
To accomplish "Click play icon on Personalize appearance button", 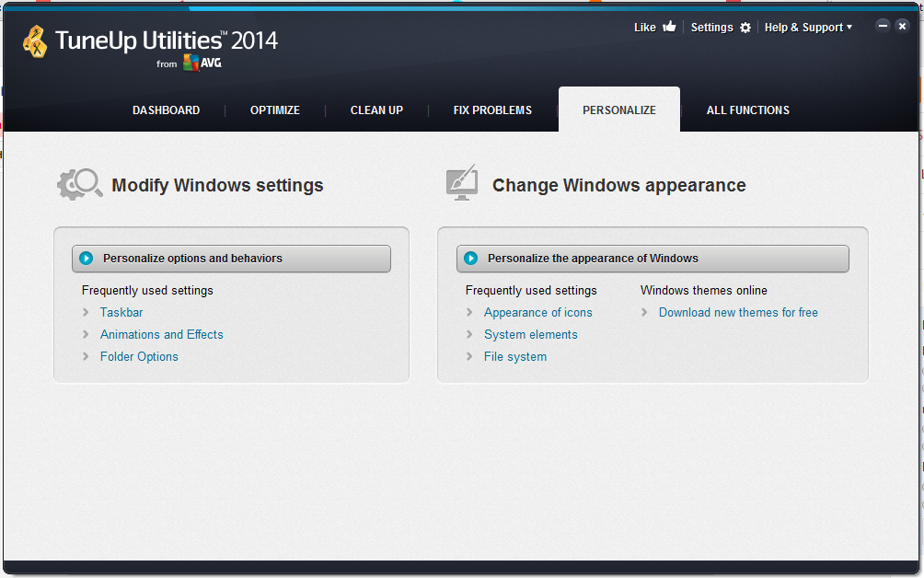I will (470, 258).
